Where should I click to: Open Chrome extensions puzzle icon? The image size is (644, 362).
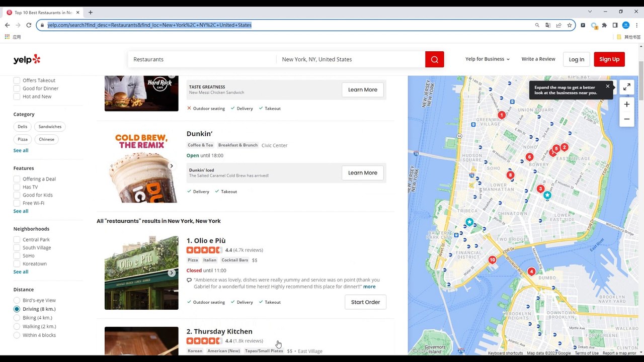[604, 25]
